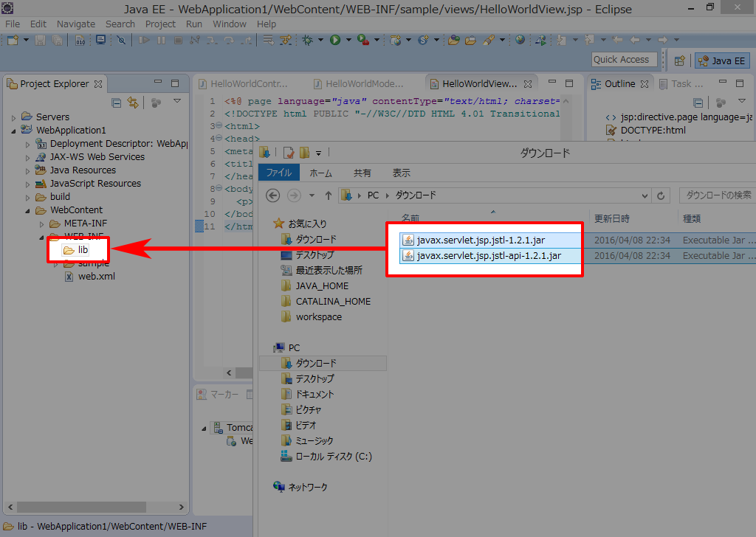Select javax.servlet.jsp.jstl-api-1.2.1.jar file

click(x=490, y=256)
